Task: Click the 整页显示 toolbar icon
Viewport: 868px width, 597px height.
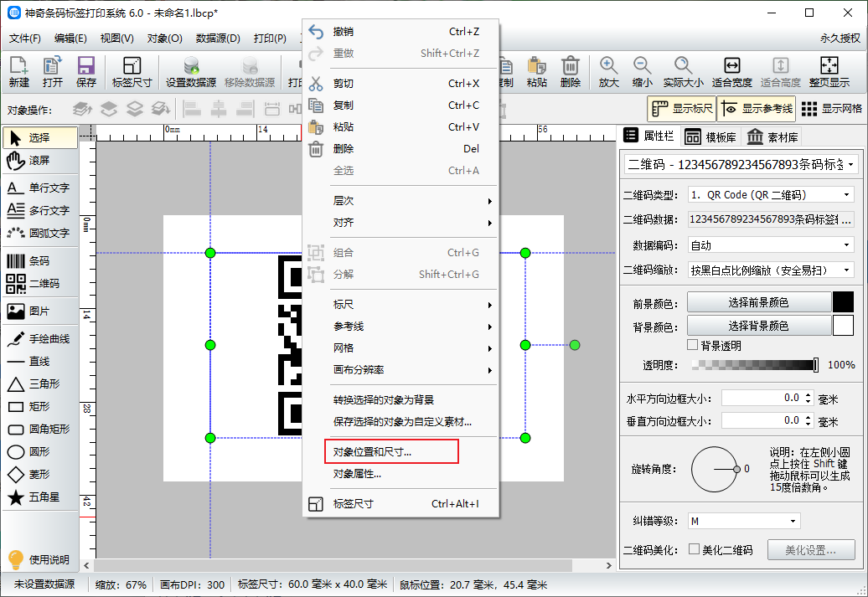Action: (x=829, y=71)
